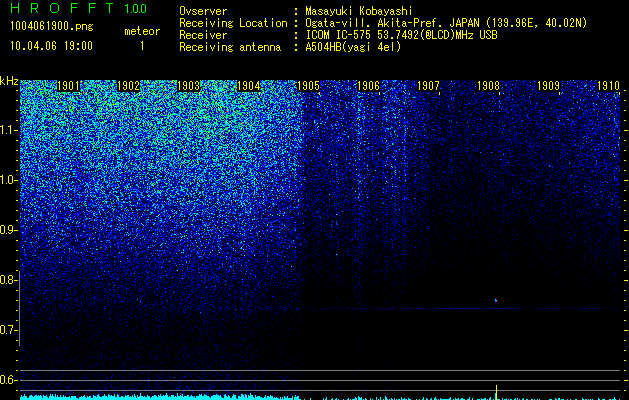
Task: Select the file name 1004061900.png
Action: [52, 26]
